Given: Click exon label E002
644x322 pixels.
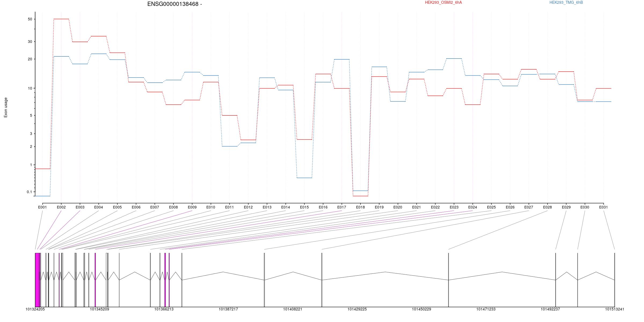Looking at the screenshot, I should click(x=61, y=207).
